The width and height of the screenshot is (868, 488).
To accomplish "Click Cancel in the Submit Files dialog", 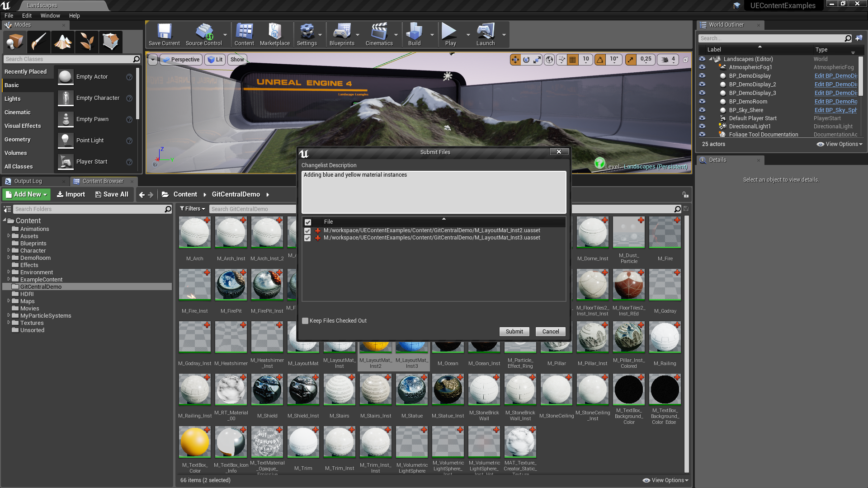I will coord(550,332).
